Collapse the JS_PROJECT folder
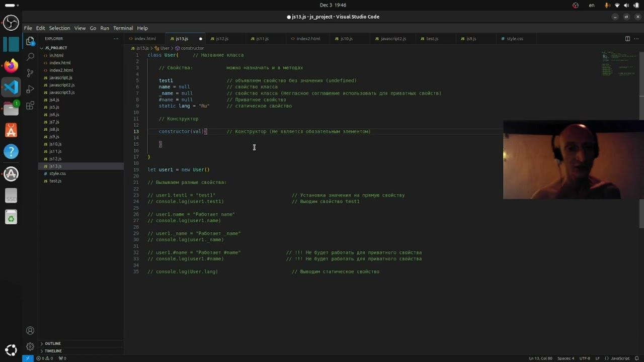 (x=80, y=48)
